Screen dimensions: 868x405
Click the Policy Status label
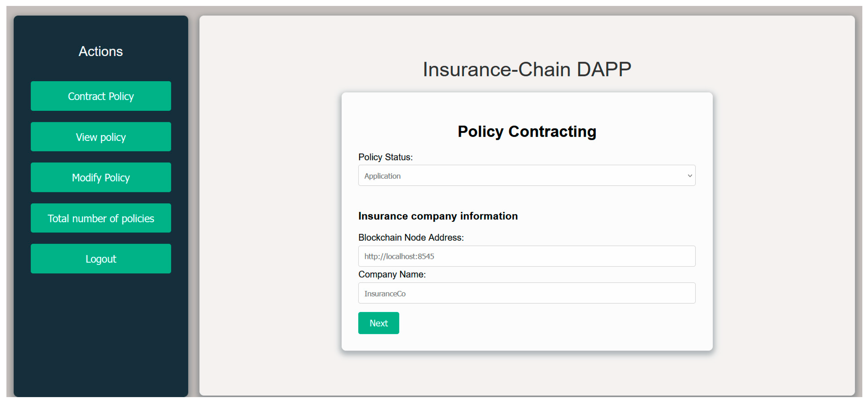pos(385,157)
